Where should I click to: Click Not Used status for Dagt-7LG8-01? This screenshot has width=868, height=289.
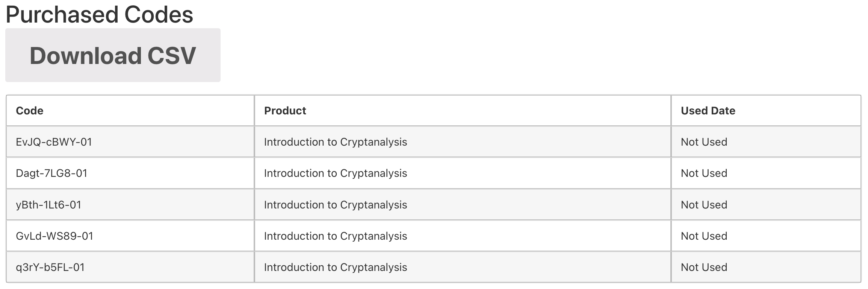704,173
